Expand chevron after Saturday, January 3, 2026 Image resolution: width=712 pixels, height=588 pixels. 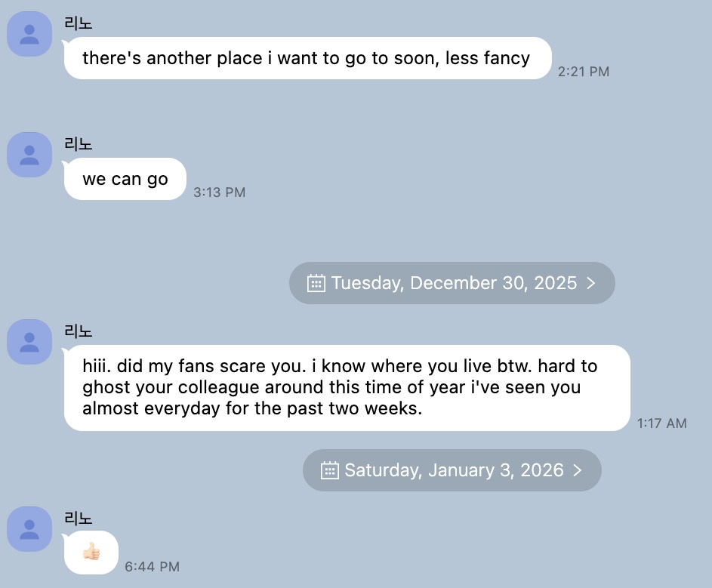[578, 470]
